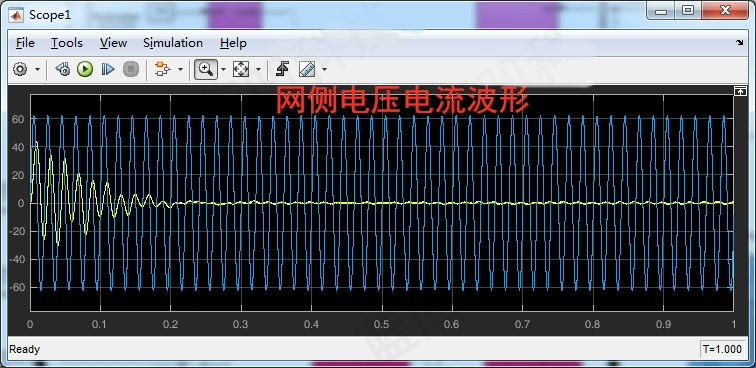Click the Scale axes limits icon
756x368 pixels.
[x=241, y=69]
